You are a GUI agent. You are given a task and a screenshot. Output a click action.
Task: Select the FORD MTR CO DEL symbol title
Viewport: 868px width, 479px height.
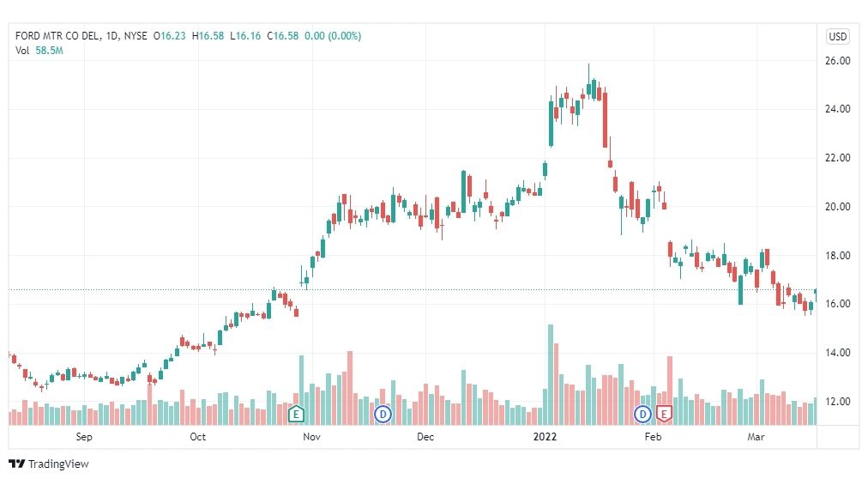(x=57, y=36)
